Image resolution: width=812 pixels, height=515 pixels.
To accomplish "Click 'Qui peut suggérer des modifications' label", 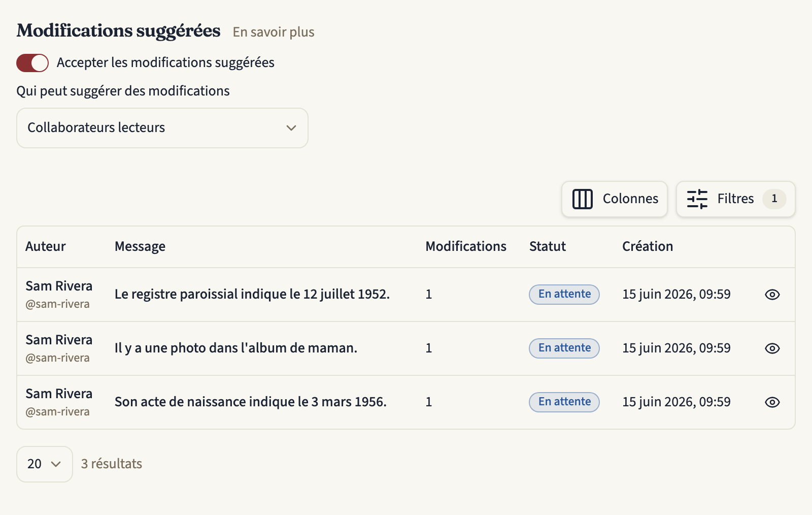I will tap(123, 91).
